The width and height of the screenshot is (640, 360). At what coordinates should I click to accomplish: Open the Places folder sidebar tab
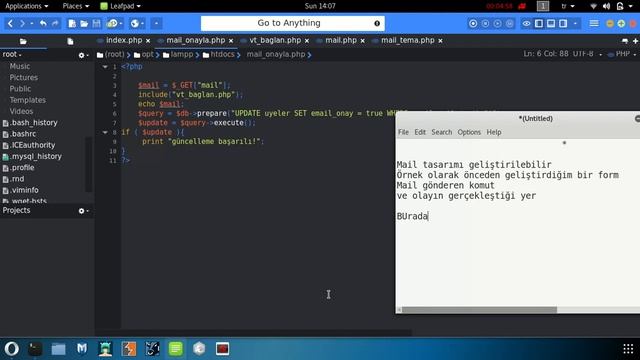point(23,41)
